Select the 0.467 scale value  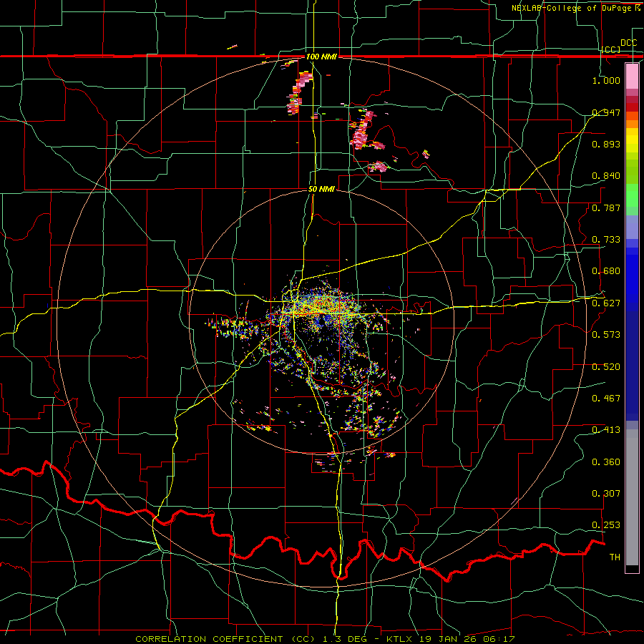(606, 398)
